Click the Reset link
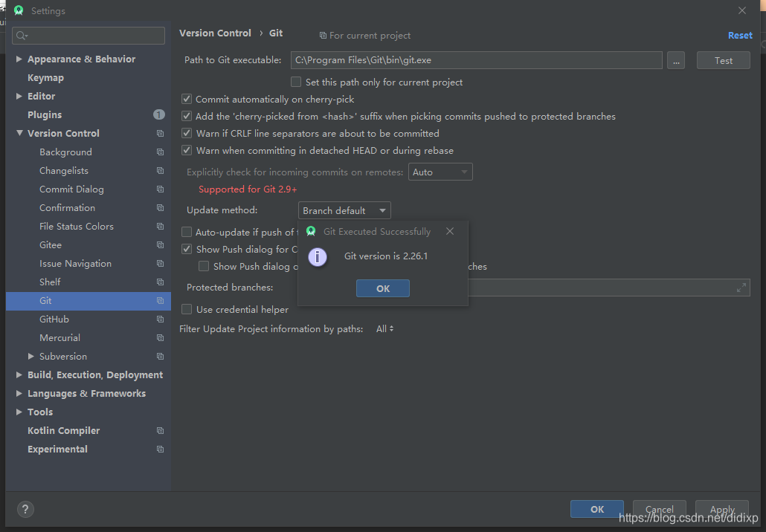This screenshot has height=532, width=766. (740, 35)
